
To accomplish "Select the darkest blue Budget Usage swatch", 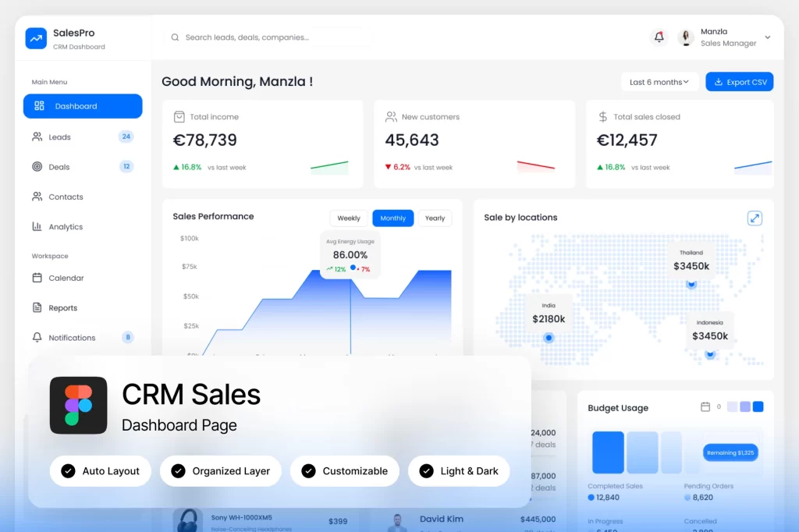I will [758, 407].
